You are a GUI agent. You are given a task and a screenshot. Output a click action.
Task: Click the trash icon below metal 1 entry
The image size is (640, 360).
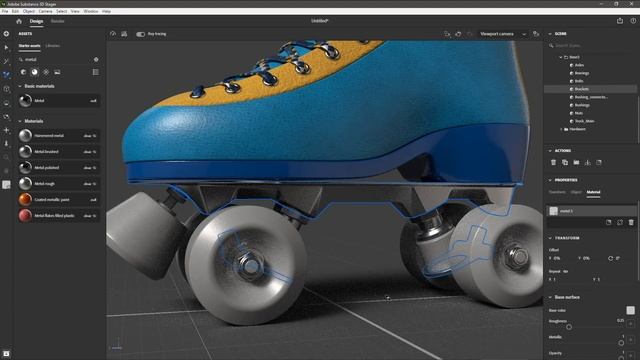[631, 222]
